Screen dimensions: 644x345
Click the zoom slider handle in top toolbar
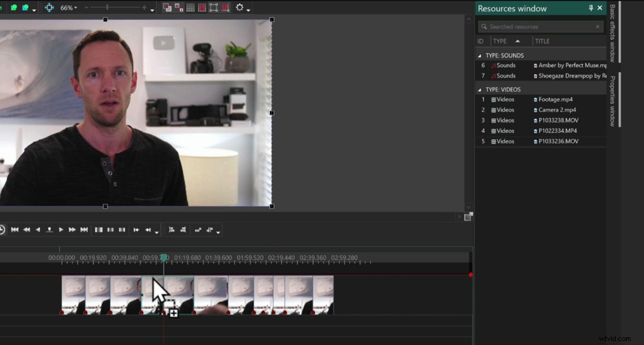pos(107,7)
